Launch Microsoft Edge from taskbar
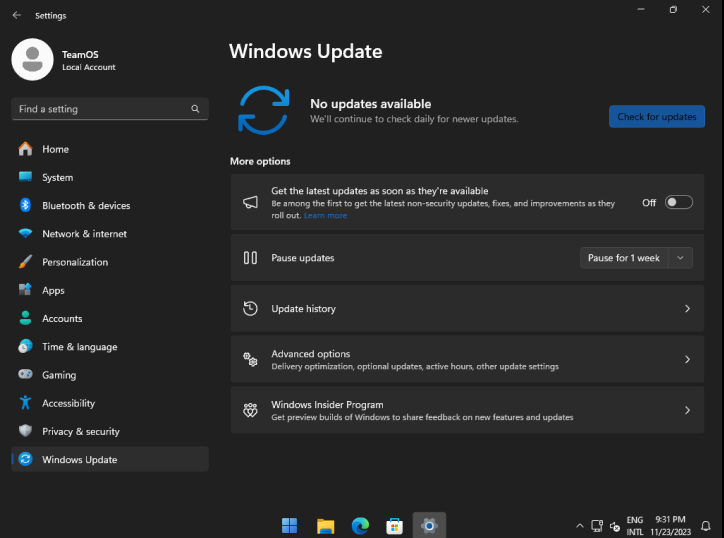Screen dimensions: 724x538 click(x=360, y=526)
